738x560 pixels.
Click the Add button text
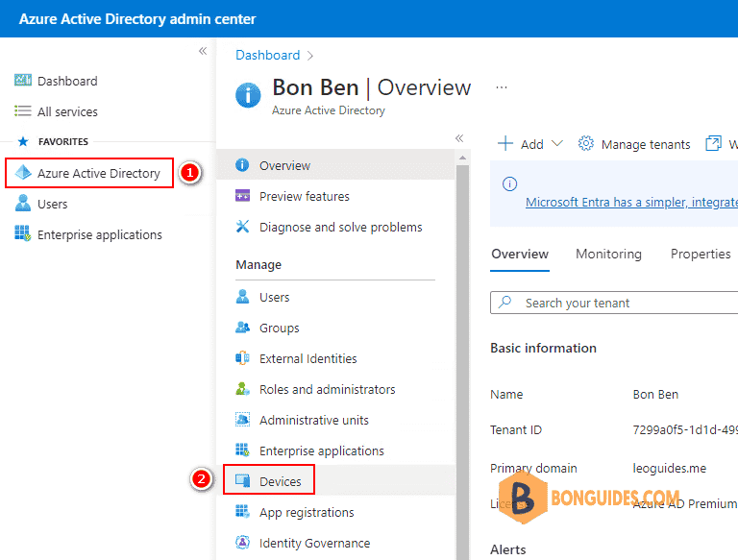pyautogui.click(x=531, y=144)
